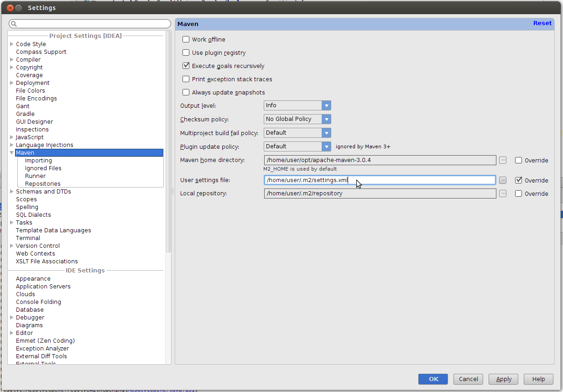This screenshot has width=563, height=392.
Task: Open Inspections settings page
Action: tap(32, 130)
